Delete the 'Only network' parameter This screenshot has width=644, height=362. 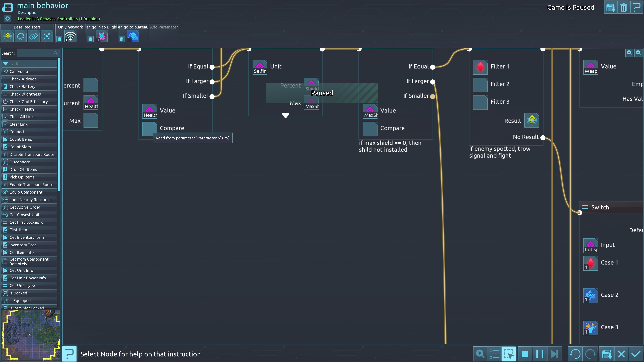point(59,39)
